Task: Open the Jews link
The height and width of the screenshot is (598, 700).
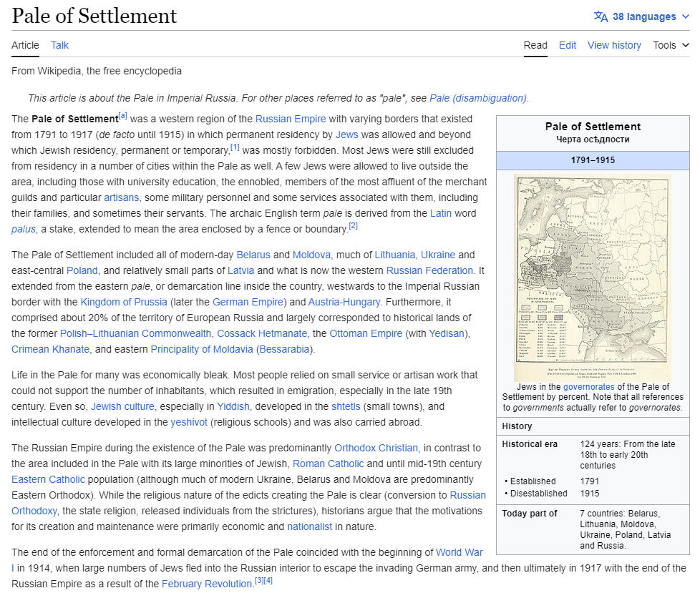Action: click(347, 134)
